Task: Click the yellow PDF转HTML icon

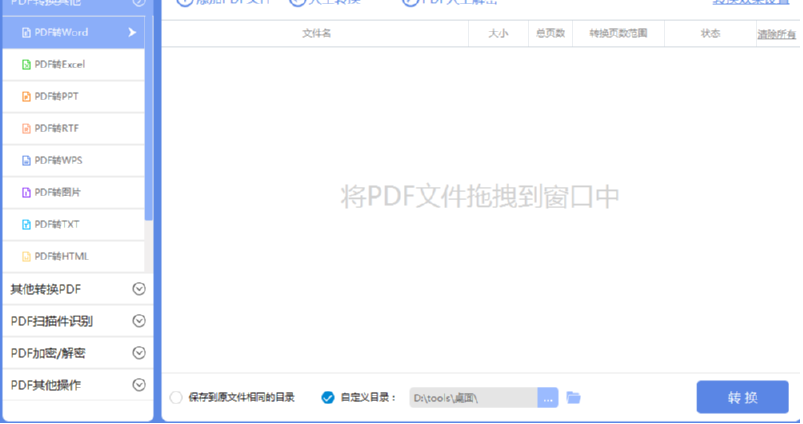Action: coord(26,257)
